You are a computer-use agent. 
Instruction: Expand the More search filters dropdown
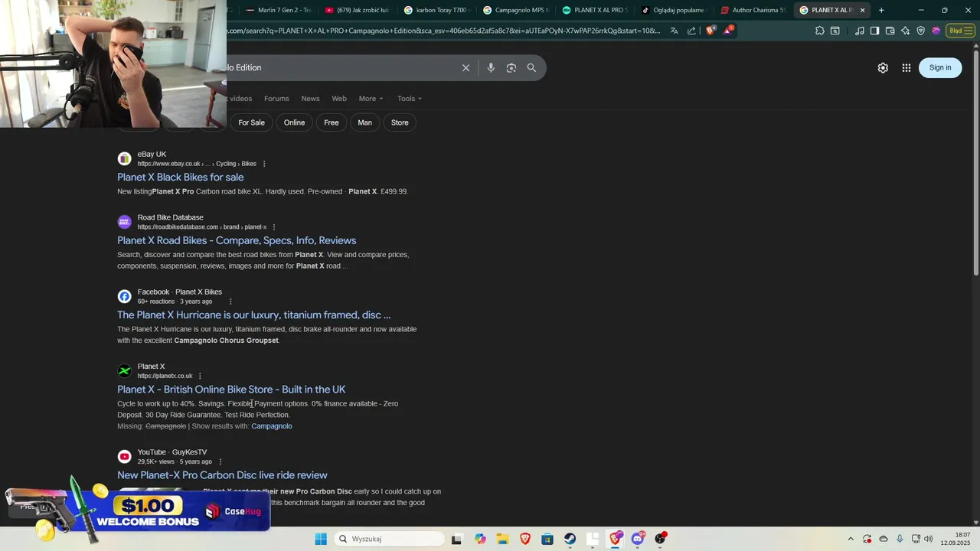click(x=371, y=98)
